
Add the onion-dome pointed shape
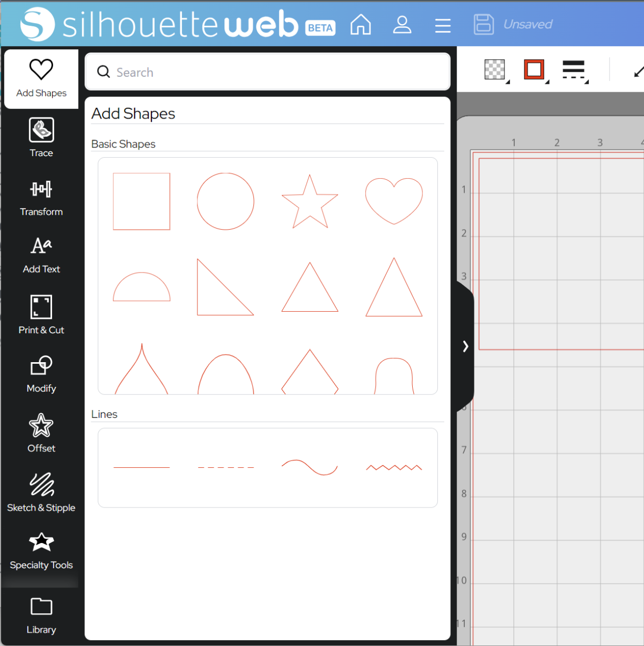(142, 369)
